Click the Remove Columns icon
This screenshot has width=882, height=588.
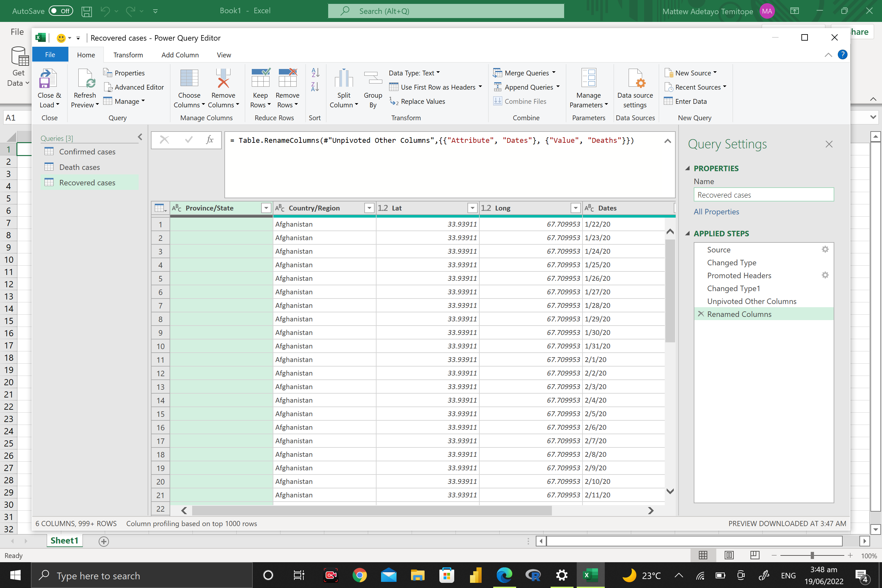coord(223,79)
